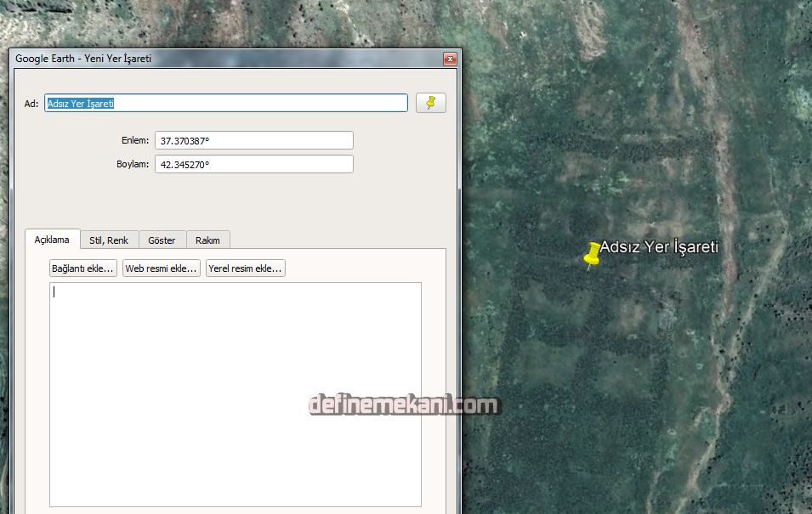Select the Rakım tab

point(207,240)
